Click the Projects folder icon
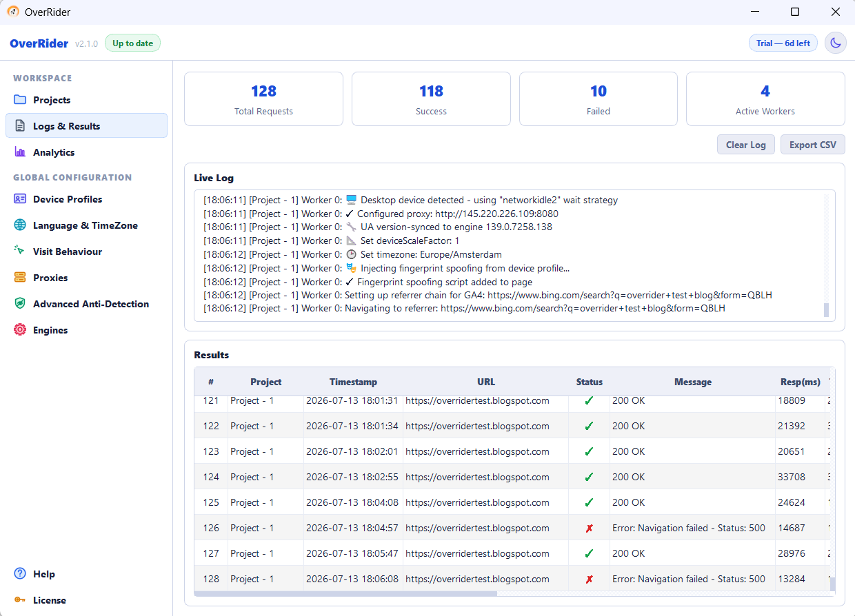 click(20, 100)
